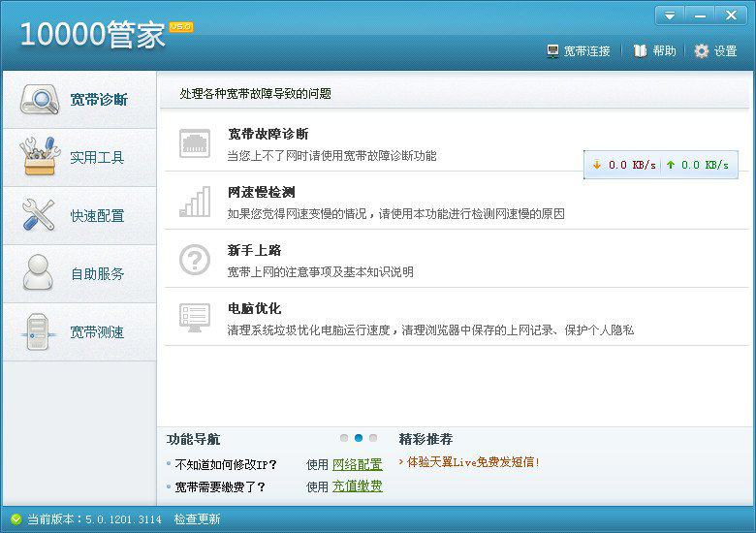
Task: Click the 新手上路 question mark icon
Action: tap(195, 260)
